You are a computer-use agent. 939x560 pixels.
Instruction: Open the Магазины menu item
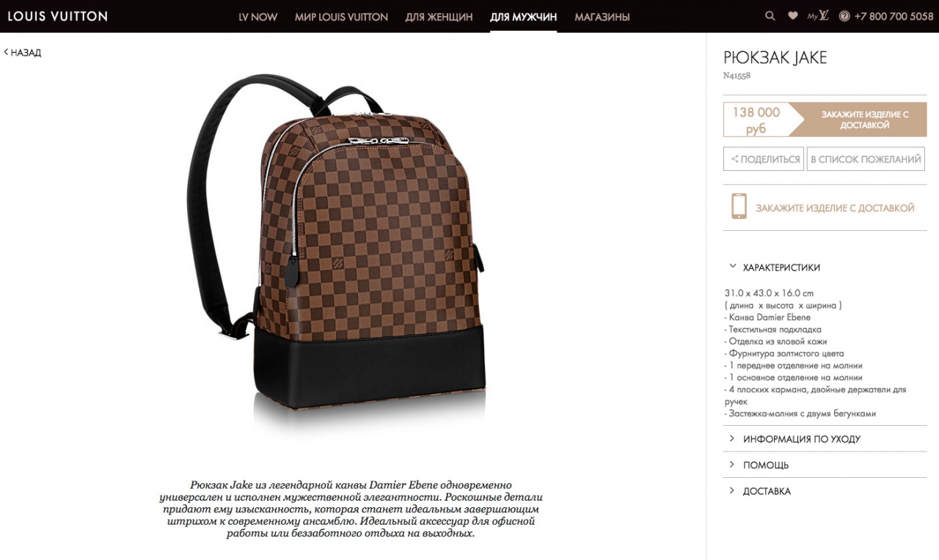tap(602, 17)
